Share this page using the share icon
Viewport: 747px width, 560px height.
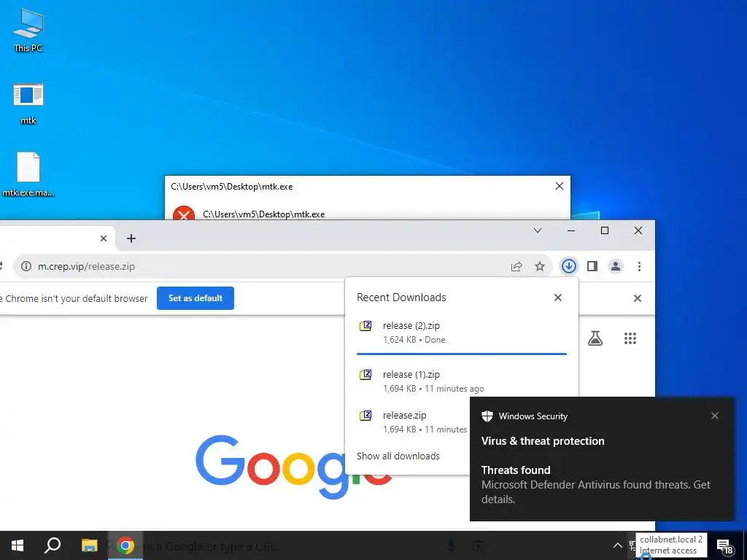(516, 266)
